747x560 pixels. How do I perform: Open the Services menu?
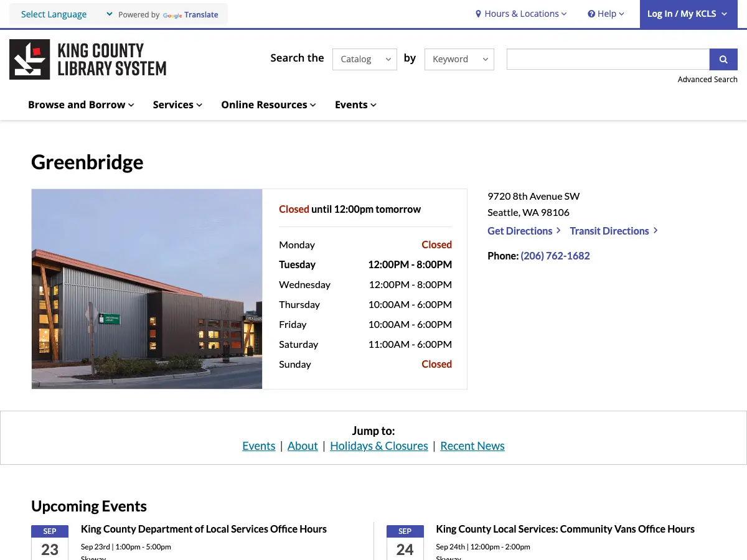point(177,105)
